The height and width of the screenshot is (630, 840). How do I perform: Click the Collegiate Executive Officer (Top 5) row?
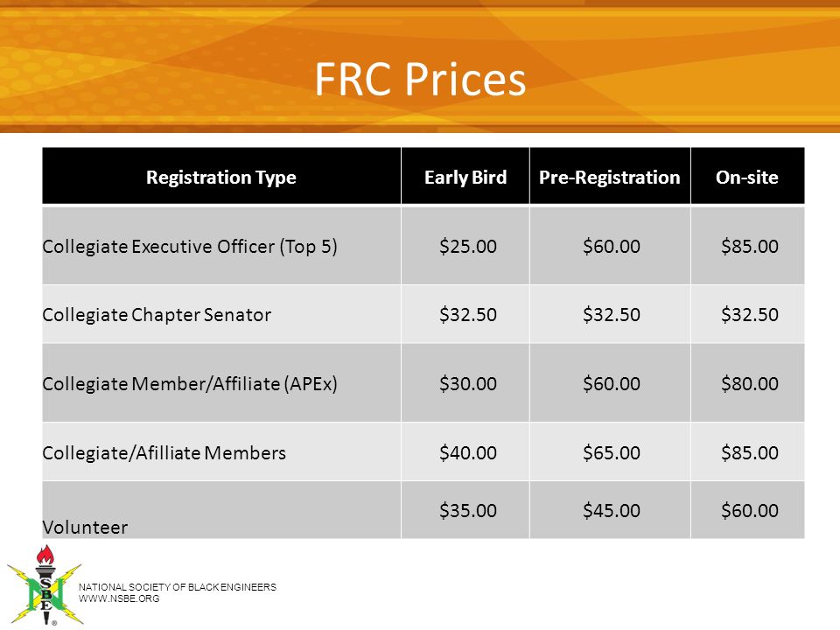[x=423, y=246]
